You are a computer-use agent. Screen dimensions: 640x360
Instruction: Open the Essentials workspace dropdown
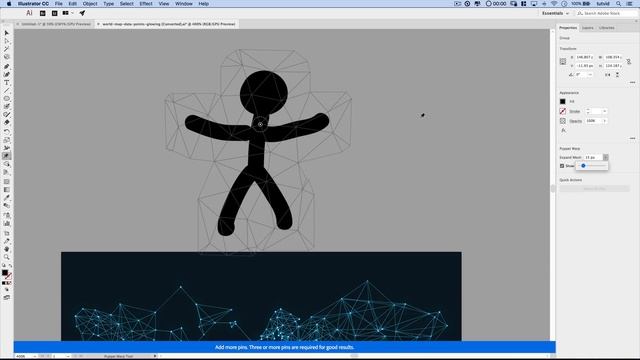pos(555,13)
